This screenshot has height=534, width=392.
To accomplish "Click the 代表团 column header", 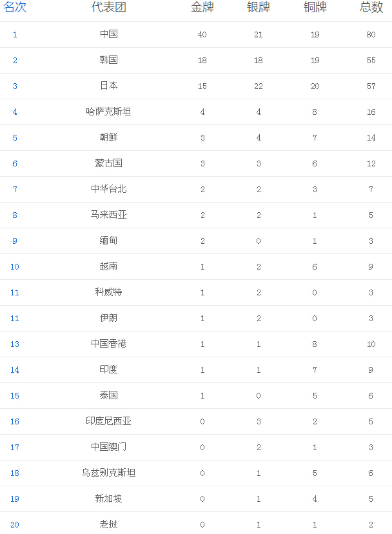I will coord(108,8).
